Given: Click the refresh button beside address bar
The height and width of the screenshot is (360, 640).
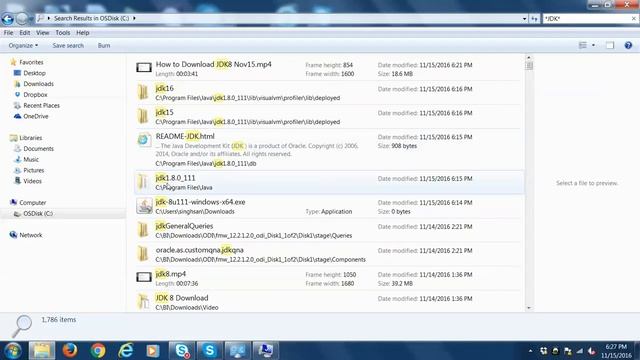Looking at the screenshot, I should coord(534,18).
